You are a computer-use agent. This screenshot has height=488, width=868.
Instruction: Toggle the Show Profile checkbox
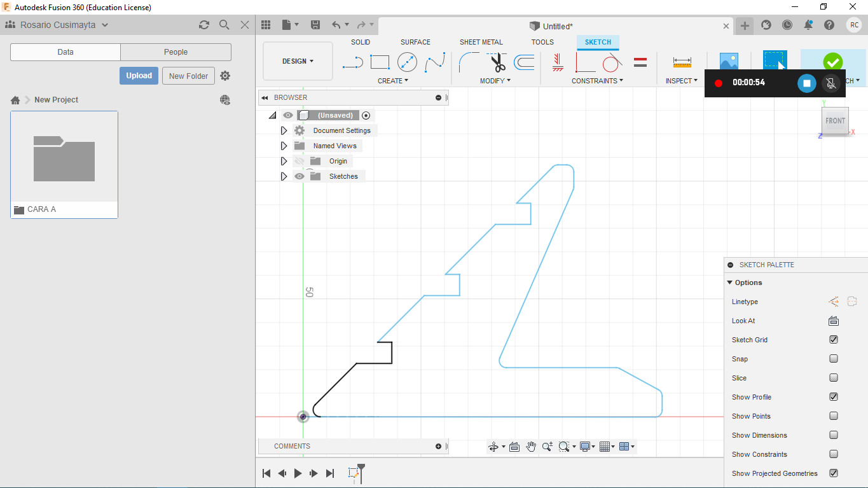[834, 397]
